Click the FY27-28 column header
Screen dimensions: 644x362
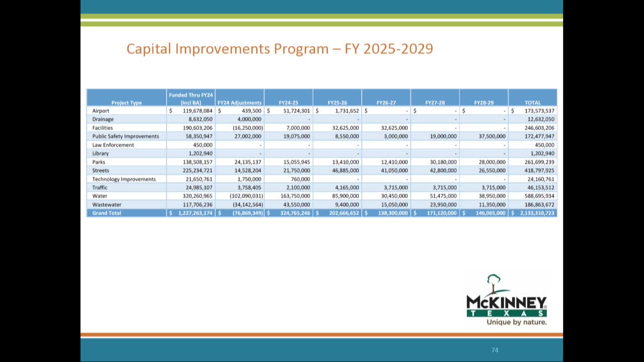tap(435, 103)
